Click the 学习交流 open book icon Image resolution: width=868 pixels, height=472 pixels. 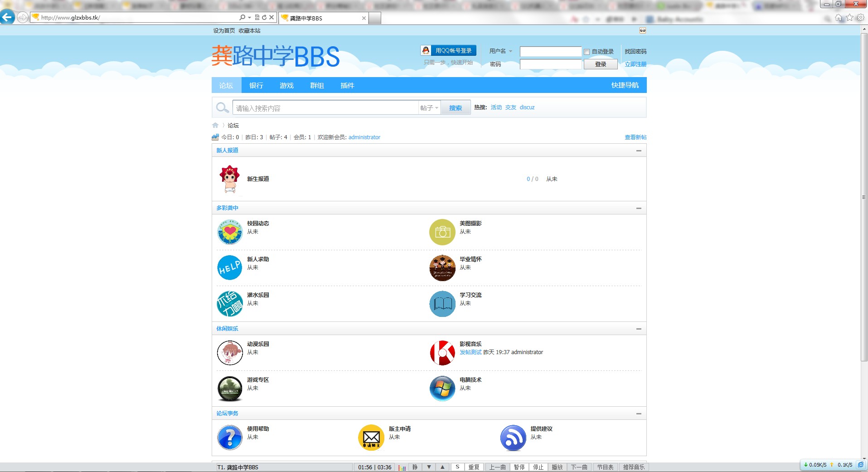pos(442,304)
